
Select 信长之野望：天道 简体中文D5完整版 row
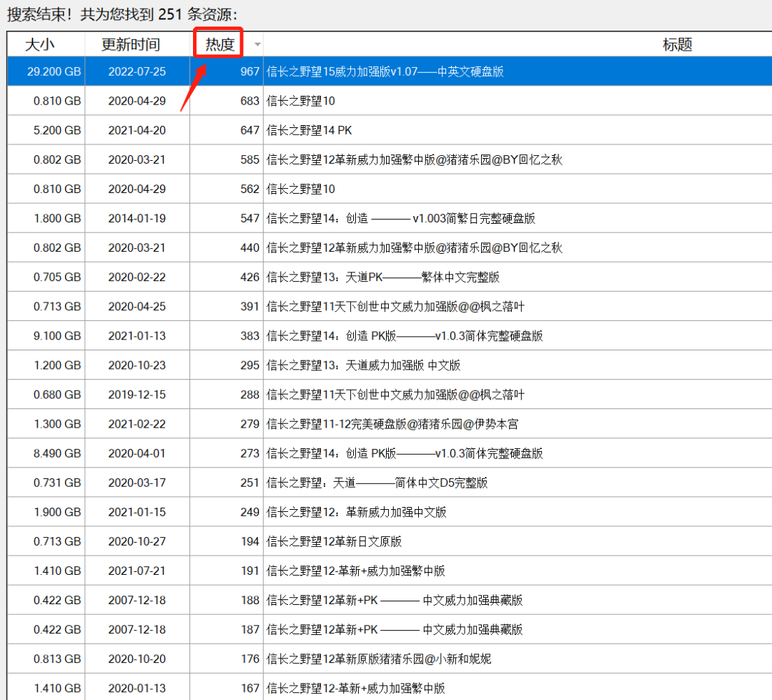390,483
